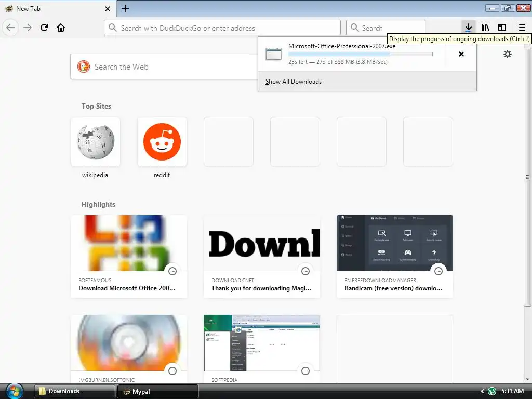
Task: Open the downloads arrow toolbar button
Action: [x=468, y=28]
